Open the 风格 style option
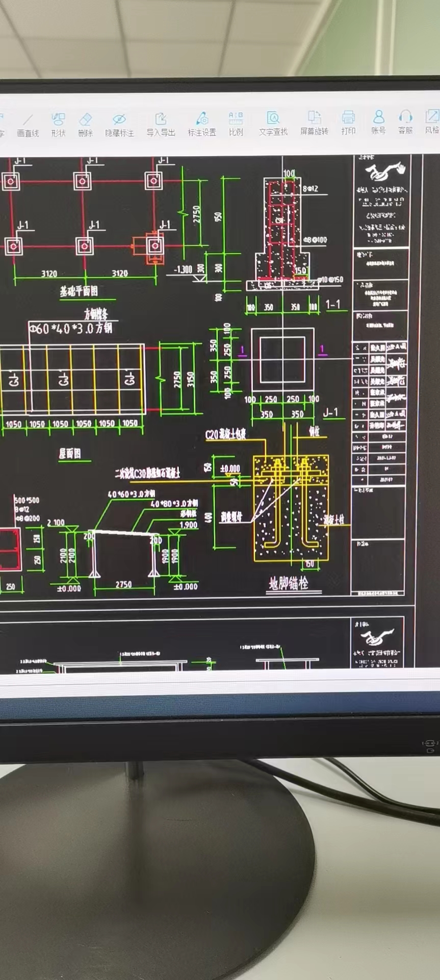 [x=432, y=122]
